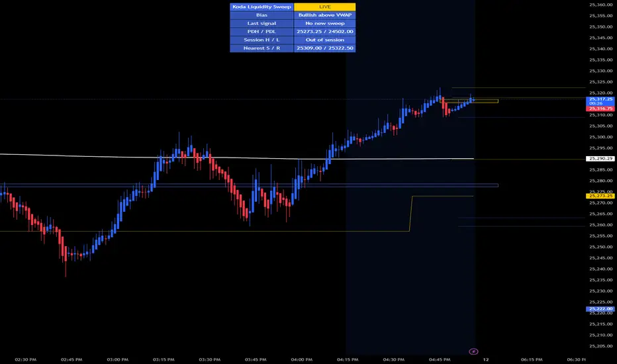The width and height of the screenshot is (617, 364).
Task: Click the Nearest S / R values cell
Action: (x=324, y=48)
